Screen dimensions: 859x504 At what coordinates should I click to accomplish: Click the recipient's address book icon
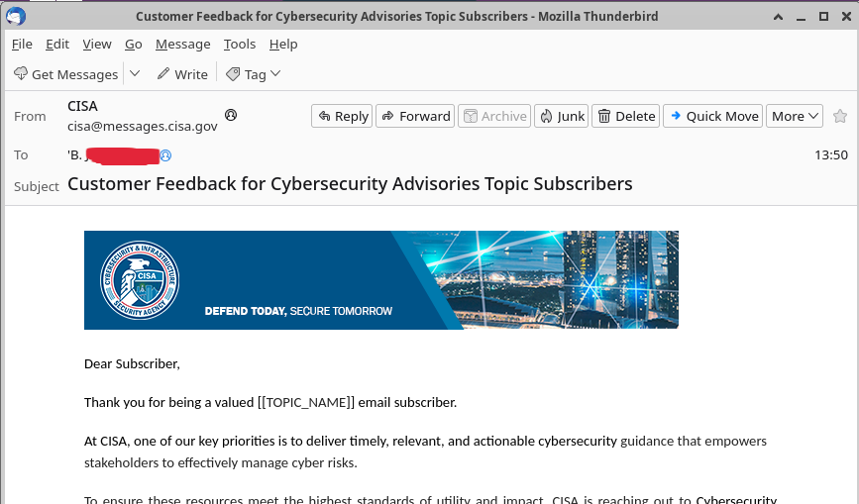click(x=165, y=155)
